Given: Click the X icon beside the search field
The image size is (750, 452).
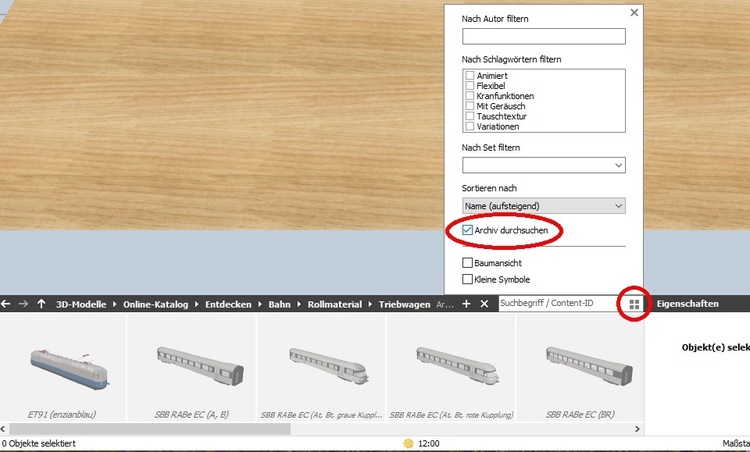Looking at the screenshot, I should coord(484,304).
